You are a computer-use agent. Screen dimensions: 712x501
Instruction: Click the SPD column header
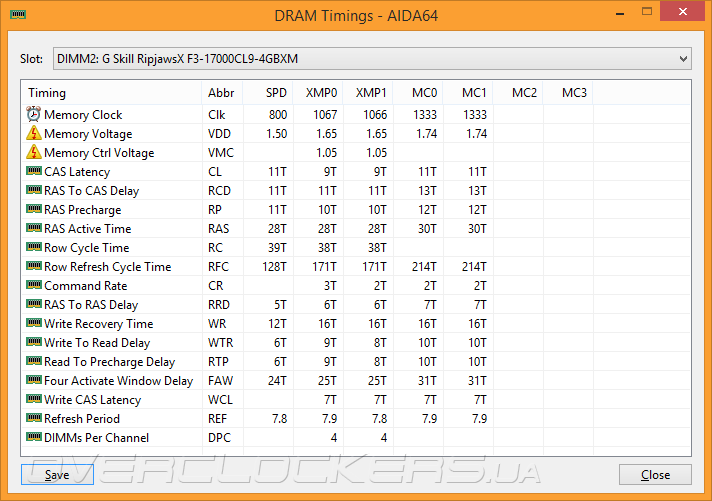pyautogui.click(x=268, y=93)
